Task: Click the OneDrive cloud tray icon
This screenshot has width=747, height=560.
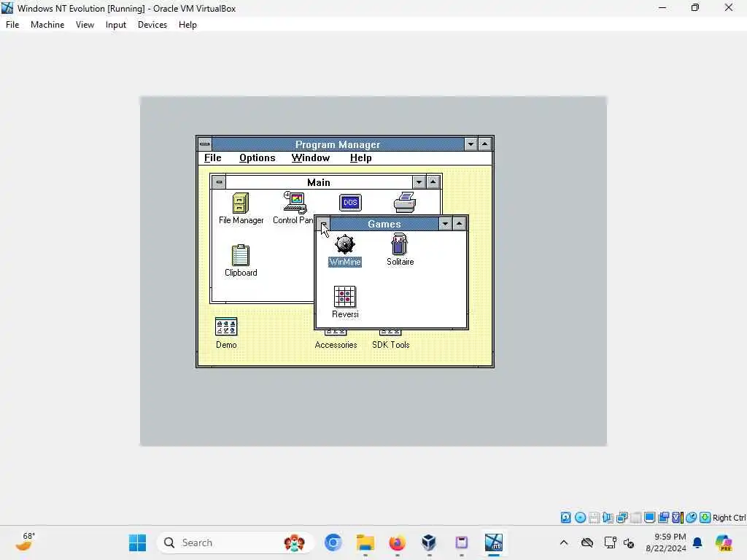Action: [x=587, y=542]
